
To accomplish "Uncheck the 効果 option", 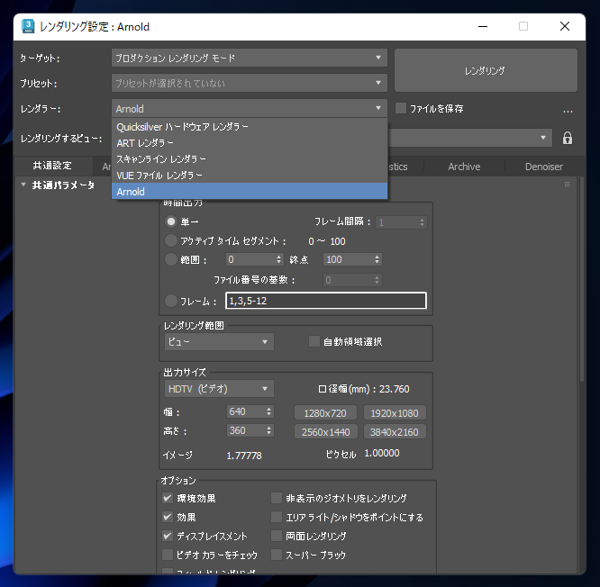I will 167,517.
